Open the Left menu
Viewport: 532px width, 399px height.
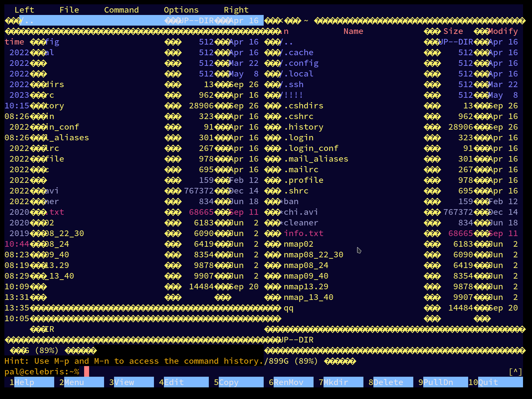tap(24, 10)
